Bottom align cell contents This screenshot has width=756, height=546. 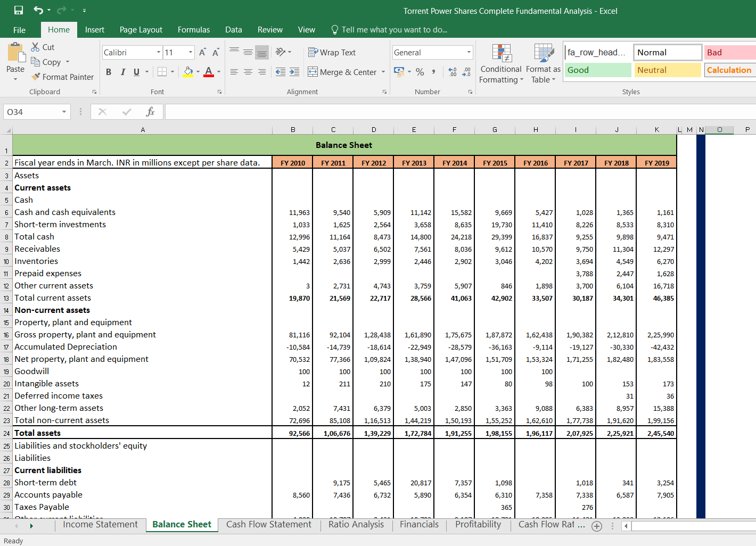(x=262, y=52)
